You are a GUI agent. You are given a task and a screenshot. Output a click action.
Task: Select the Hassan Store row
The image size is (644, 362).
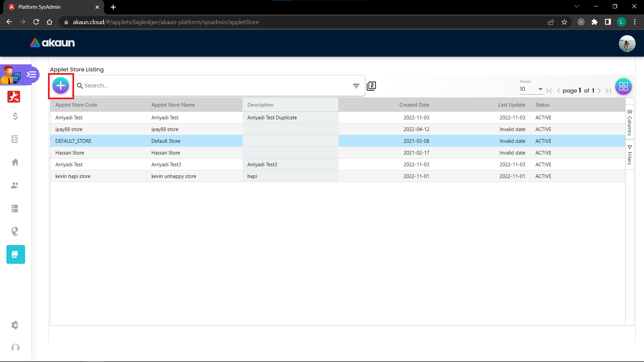70,153
